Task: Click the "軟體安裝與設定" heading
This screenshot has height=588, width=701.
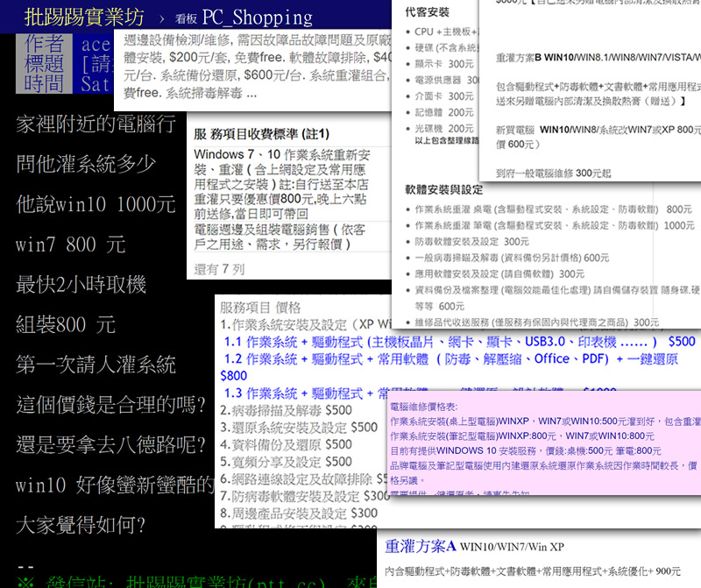Action: click(x=444, y=190)
